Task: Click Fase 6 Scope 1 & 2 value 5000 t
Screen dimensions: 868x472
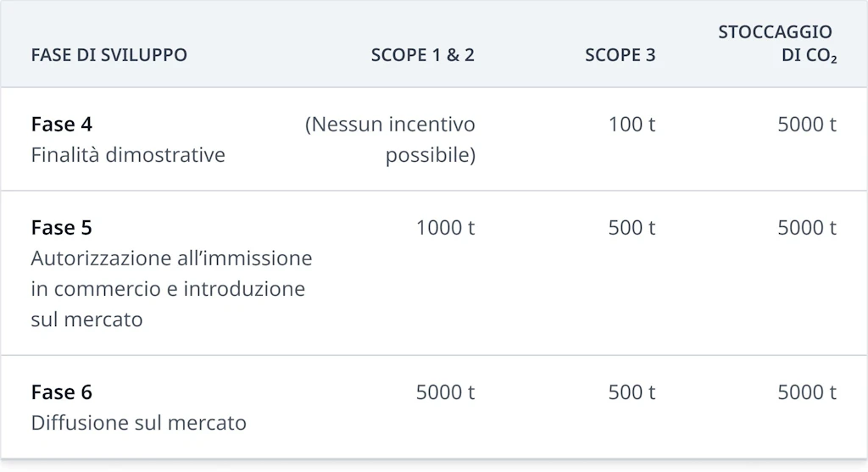Action: pos(445,392)
